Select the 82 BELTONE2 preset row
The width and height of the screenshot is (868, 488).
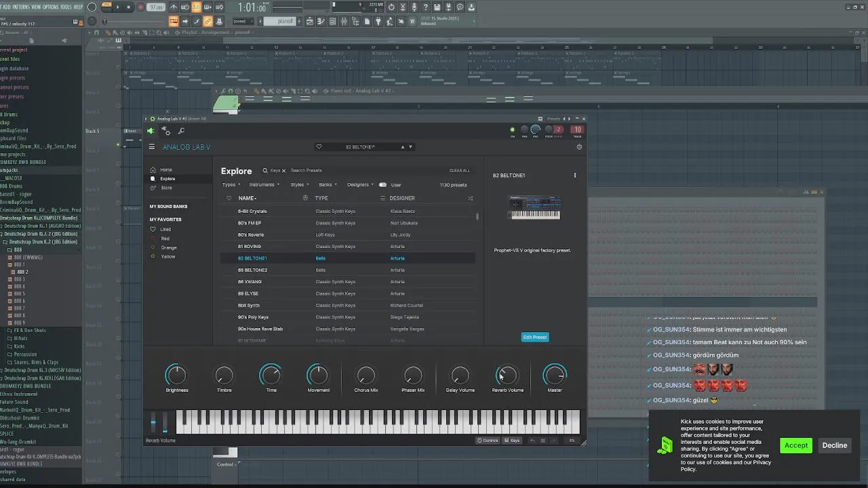pos(348,270)
